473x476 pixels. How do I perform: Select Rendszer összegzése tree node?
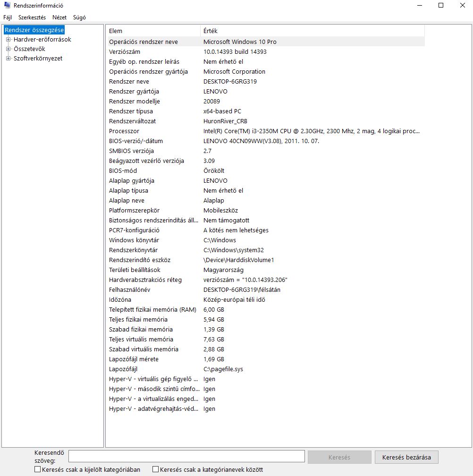[x=34, y=30]
